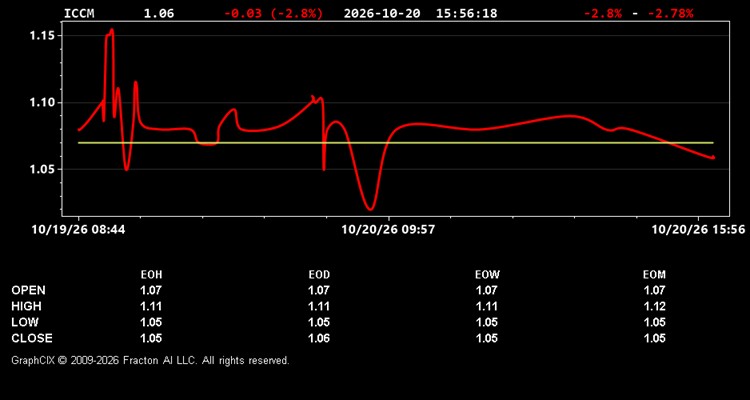
Task: Click the EOW CLOSE value 1.05
Action: pos(486,338)
